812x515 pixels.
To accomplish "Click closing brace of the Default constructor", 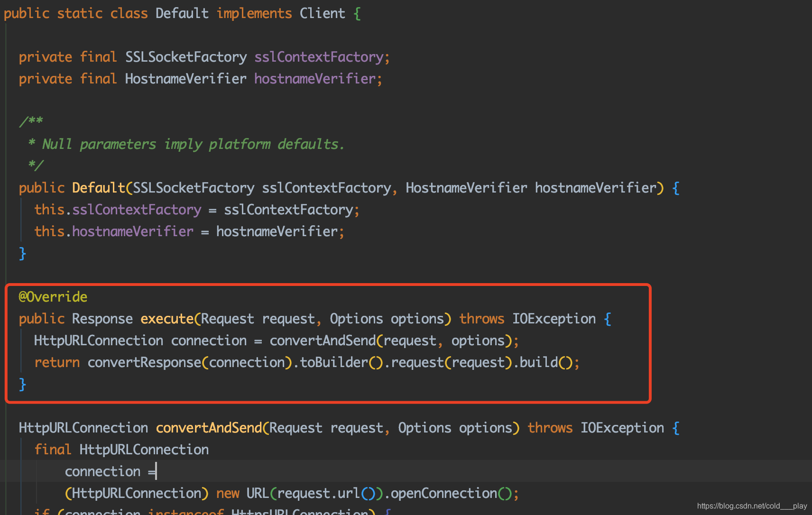I will [x=22, y=253].
